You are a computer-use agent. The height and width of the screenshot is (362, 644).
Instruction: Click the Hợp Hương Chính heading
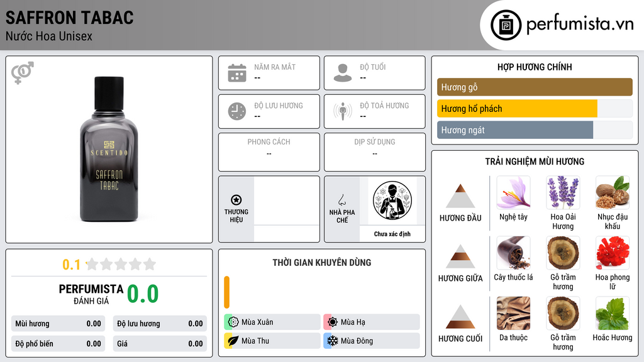535,67
